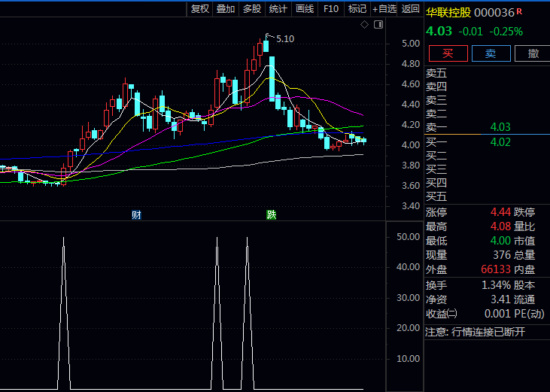Image resolution: width=550 pixels, height=392 pixels.
Task: Click the 撤 cancel order button
Action: point(533,53)
